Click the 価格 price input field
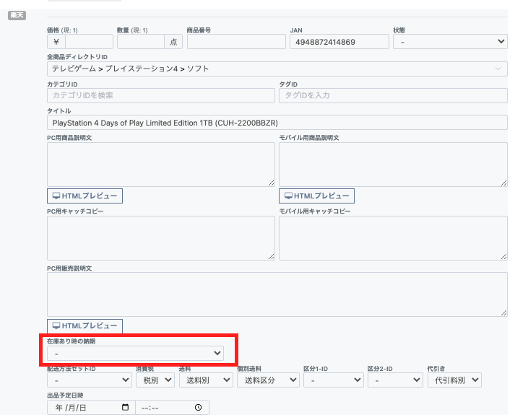The image size is (515, 420). click(x=89, y=42)
